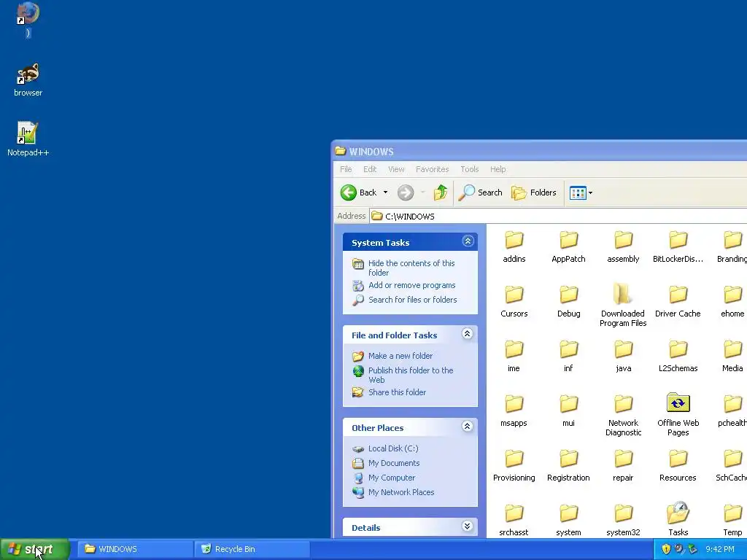The width and height of the screenshot is (747, 560).
Task: Select the Driver Cache folder
Action: point(678,301)
